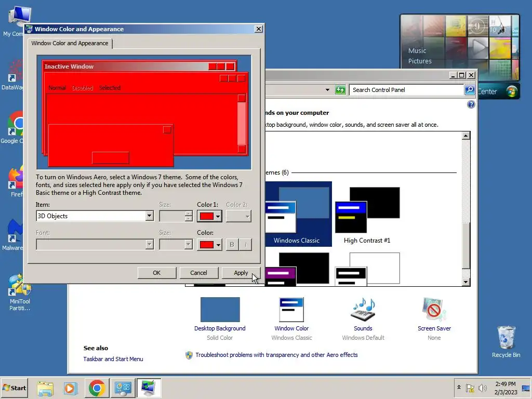Click the Media Center Windows logo orb
The height and width of the screenshot is (399, 532).
point(512,91)
